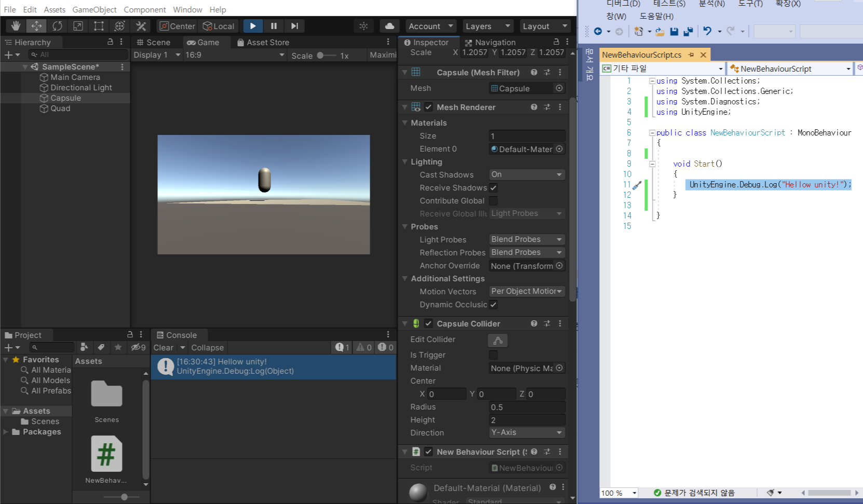Click collider Radius input field
Image resolution: width=863 pixels, height=504 pixels.
pos(527,407)
